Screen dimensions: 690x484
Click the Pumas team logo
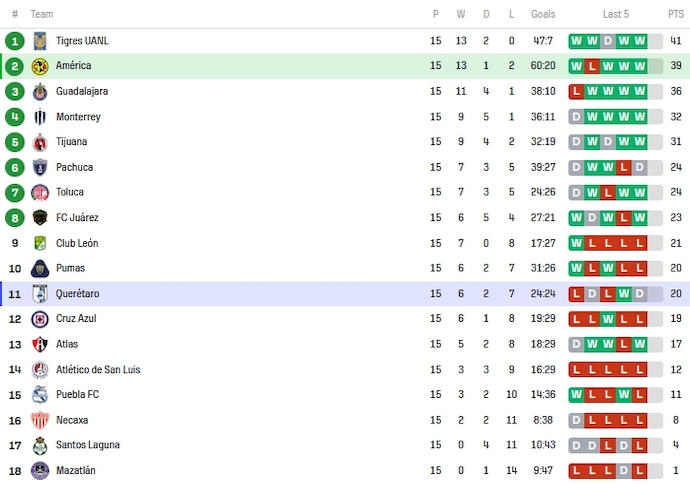40,268
